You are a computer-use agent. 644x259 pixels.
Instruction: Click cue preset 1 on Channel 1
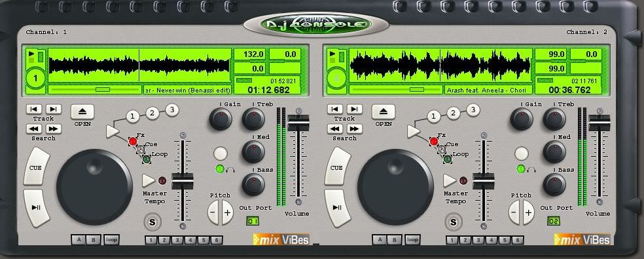(x=151, y=240)
